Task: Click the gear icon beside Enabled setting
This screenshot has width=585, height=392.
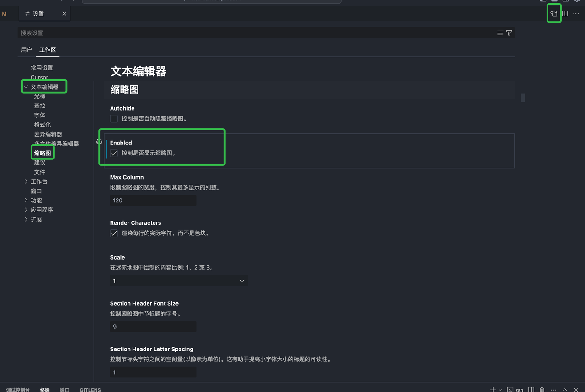Action: [x=99, y=142]
